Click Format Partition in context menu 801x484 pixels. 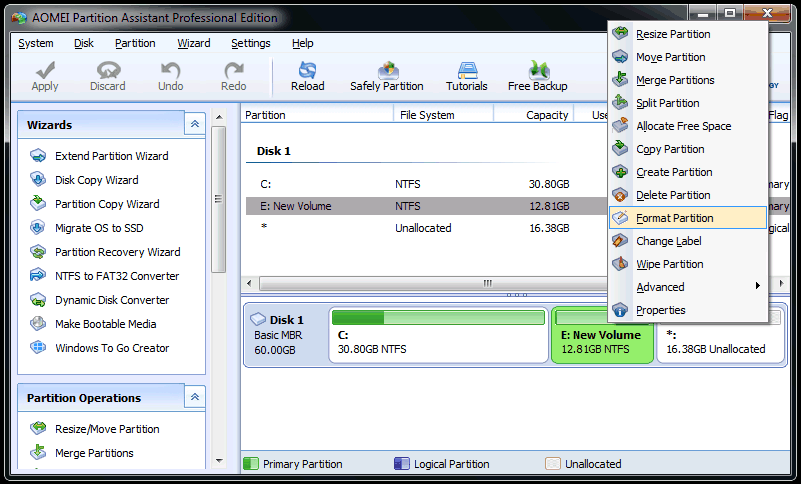coord(688,218)
